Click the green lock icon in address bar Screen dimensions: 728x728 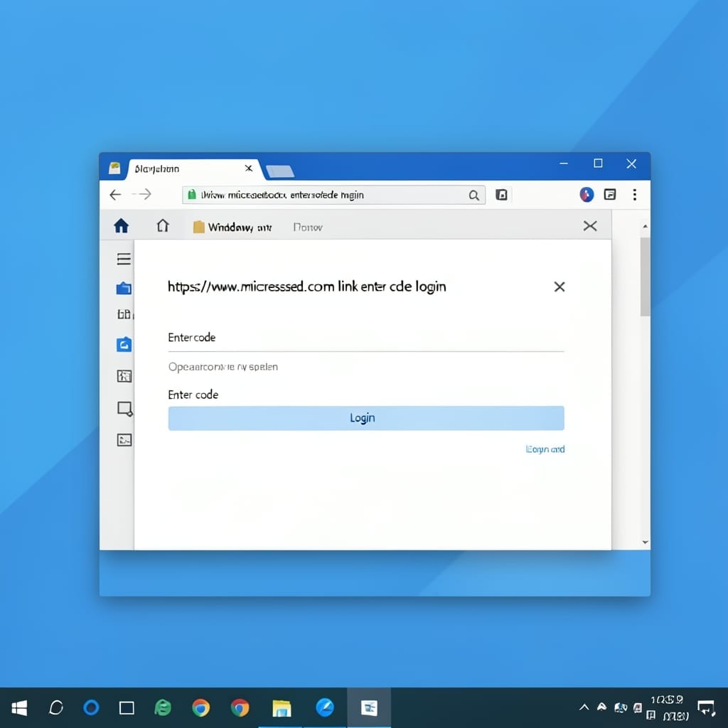click(191, 195)
